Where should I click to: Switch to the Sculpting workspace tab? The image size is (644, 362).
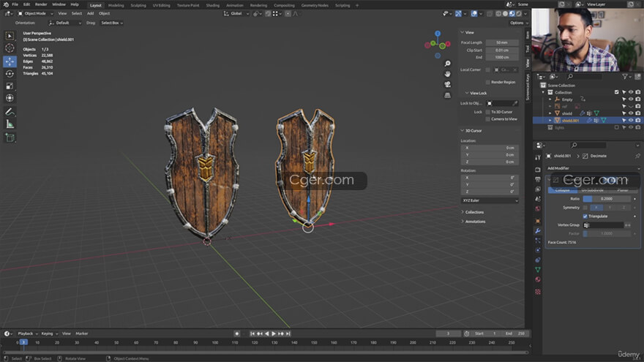tap(138, 4)
